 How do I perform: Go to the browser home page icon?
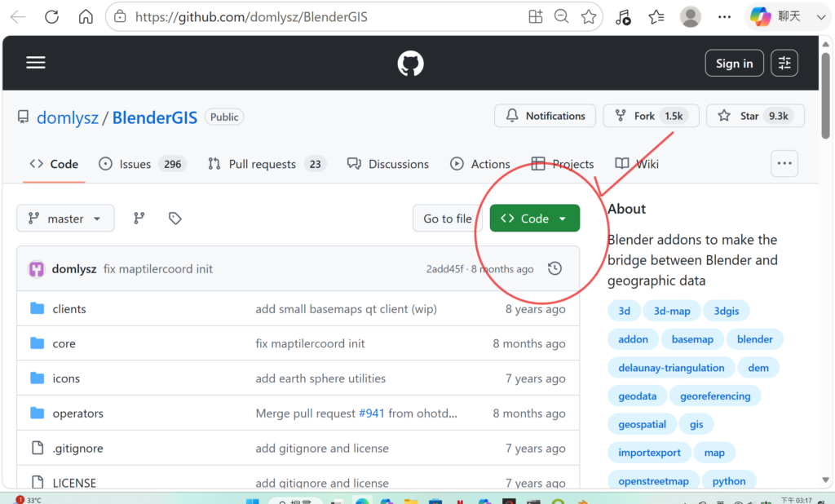(x=86, y=17)
